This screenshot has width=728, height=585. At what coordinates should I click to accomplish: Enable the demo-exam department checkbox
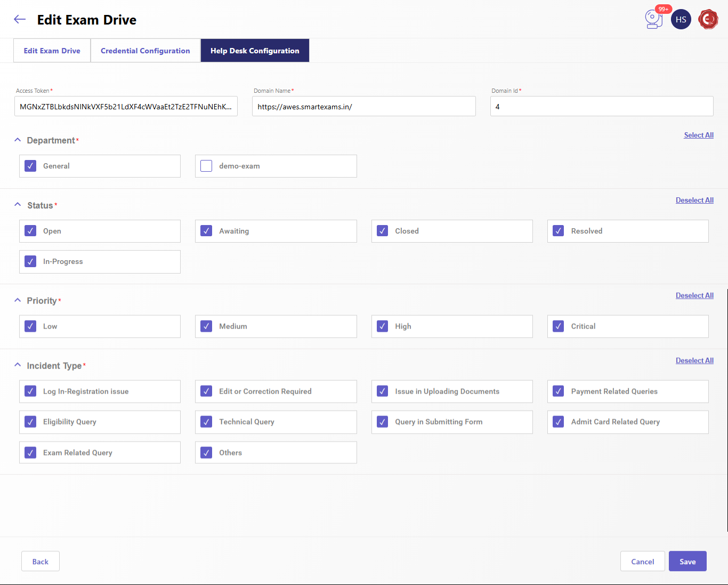206,166
